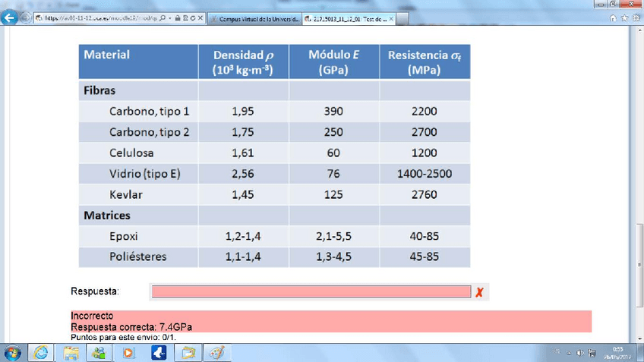
Task: Open the Tools gear icon
Action: click(636, 18)
